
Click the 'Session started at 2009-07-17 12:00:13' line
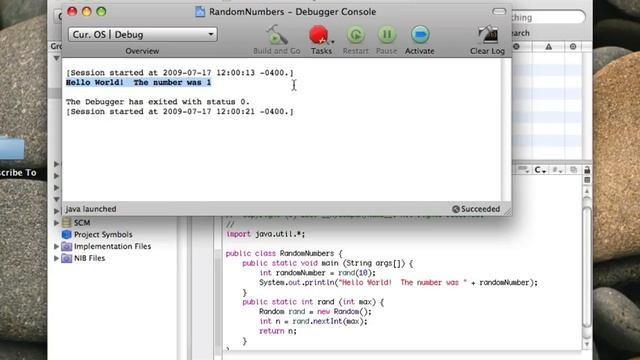[180, 73]
